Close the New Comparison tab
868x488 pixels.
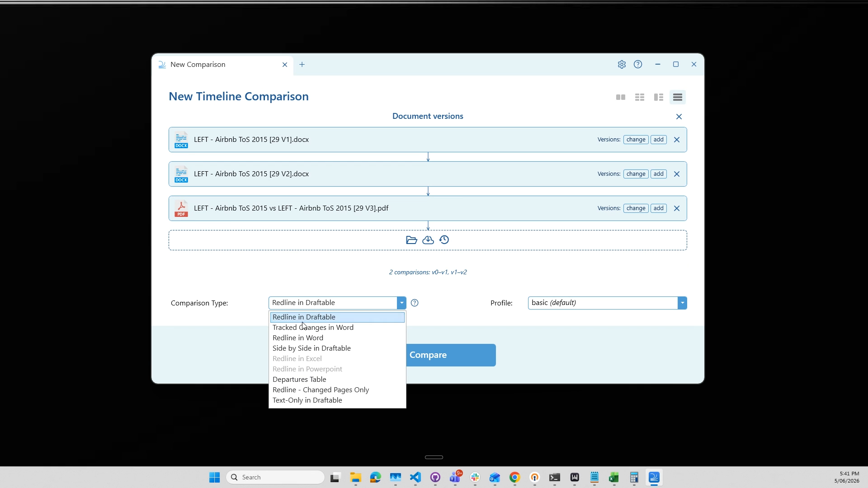pyautogui.click(x=285, y=65)
